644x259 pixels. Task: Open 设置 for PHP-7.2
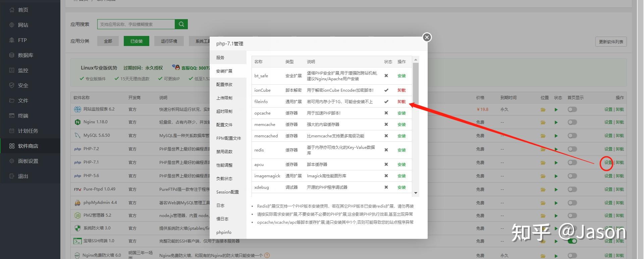pyautogui.click(x=608, y=149)
